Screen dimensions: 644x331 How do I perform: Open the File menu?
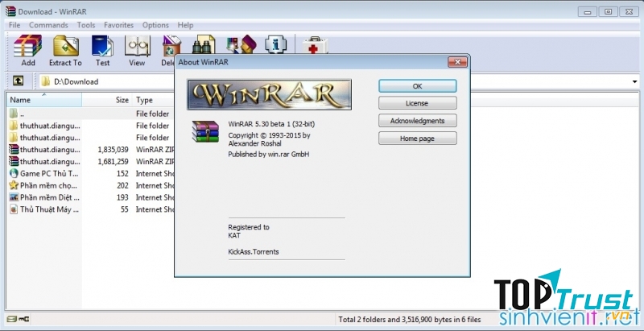14,25
